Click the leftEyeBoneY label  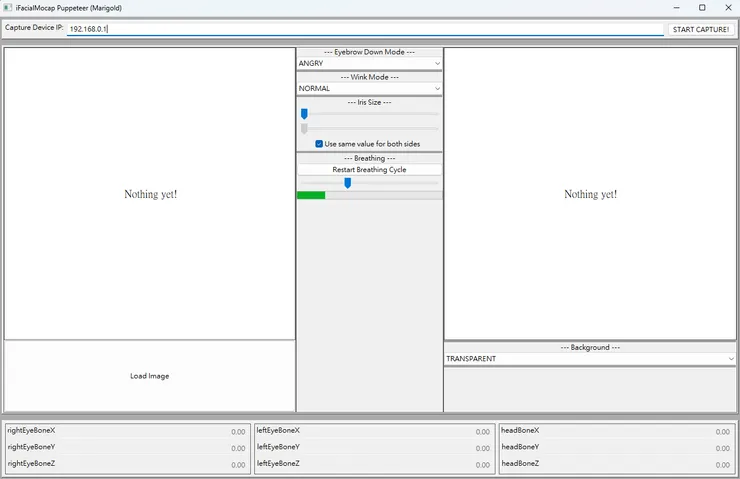[x=278, y=447]
